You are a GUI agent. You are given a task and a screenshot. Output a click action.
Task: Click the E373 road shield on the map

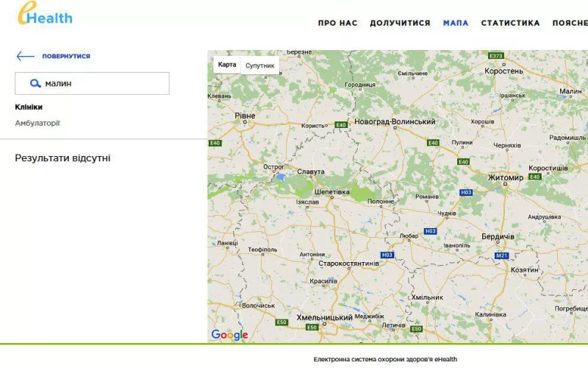496,56
